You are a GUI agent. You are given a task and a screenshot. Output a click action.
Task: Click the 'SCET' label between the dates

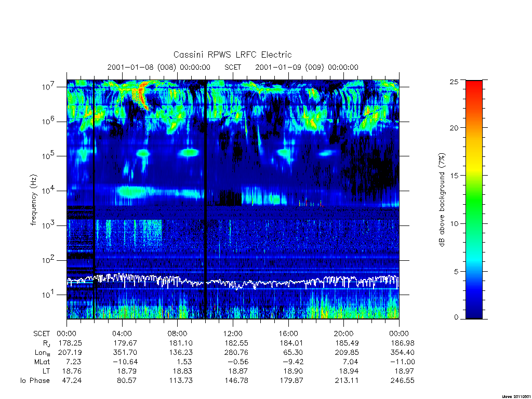(233, 67)
